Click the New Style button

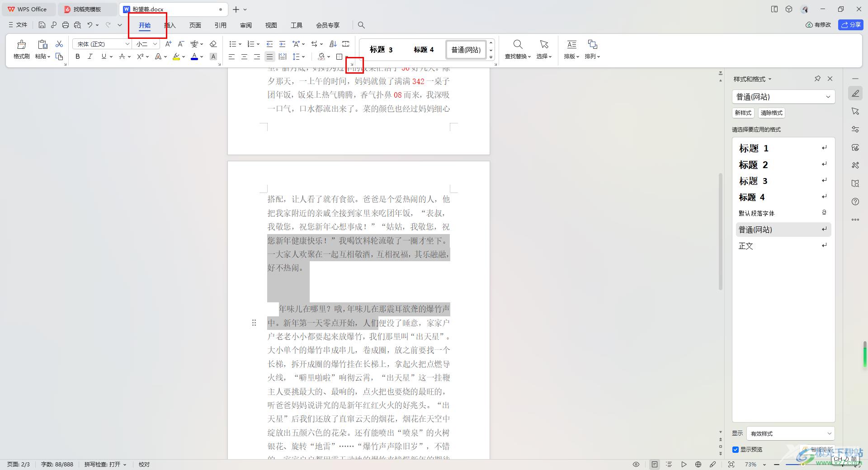pos(743,113)
